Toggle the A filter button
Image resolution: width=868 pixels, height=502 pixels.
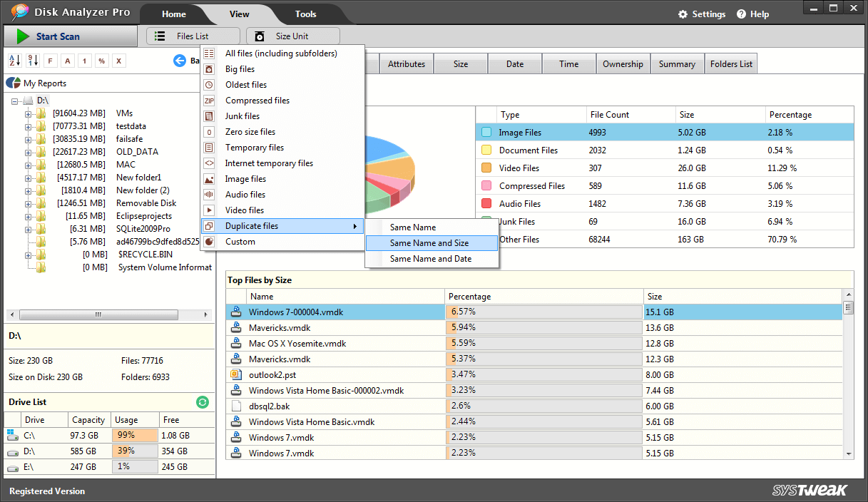pos(67,61)
